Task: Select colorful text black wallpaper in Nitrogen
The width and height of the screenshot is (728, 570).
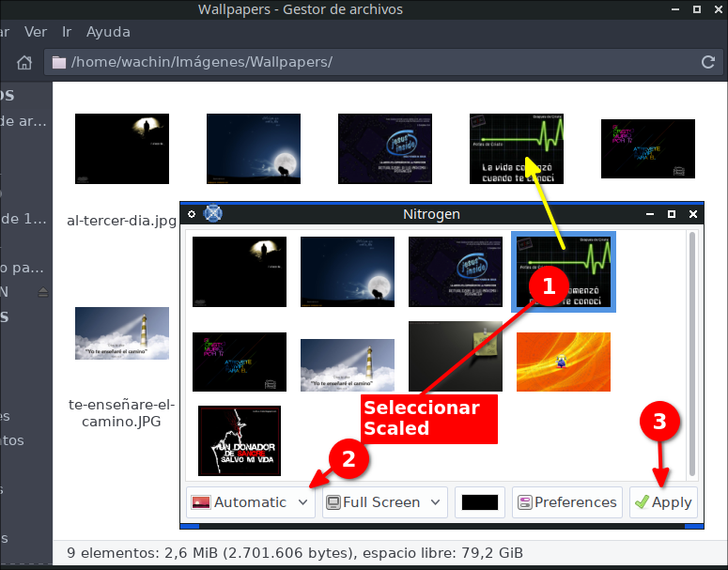Action: [240, 362]
